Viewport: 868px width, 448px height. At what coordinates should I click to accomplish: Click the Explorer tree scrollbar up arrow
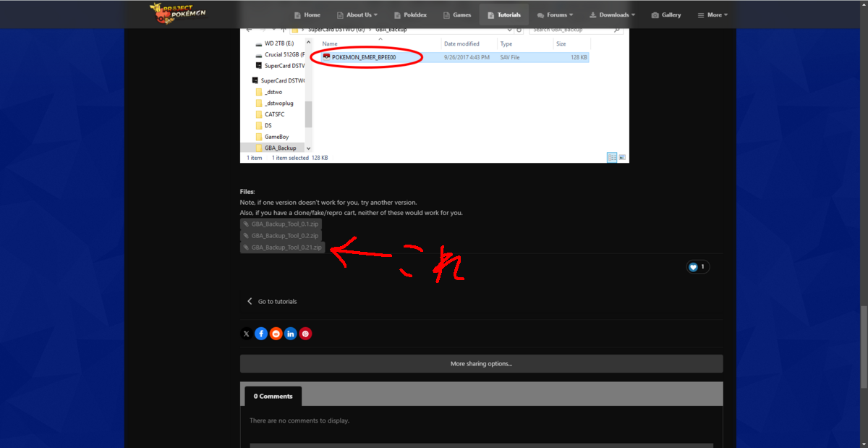click(309, 43)
